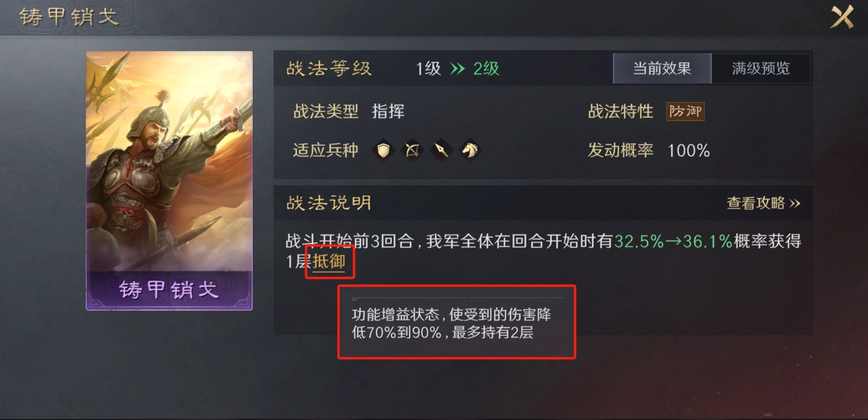The image size is (868, 420).
Task: Select the bow archer troop icon
Action: click(x=413, y=151)
